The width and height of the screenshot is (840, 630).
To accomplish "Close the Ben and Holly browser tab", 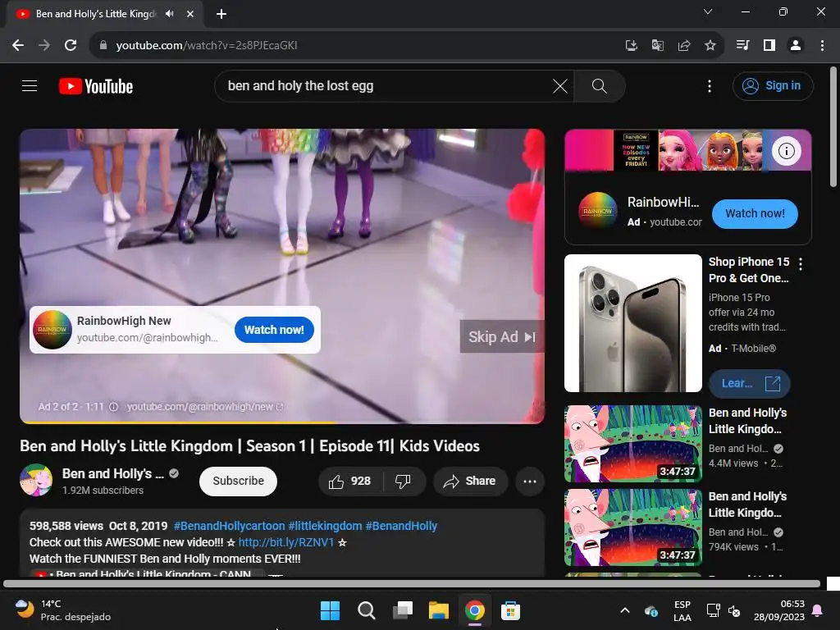I will (x=190, y=14).
